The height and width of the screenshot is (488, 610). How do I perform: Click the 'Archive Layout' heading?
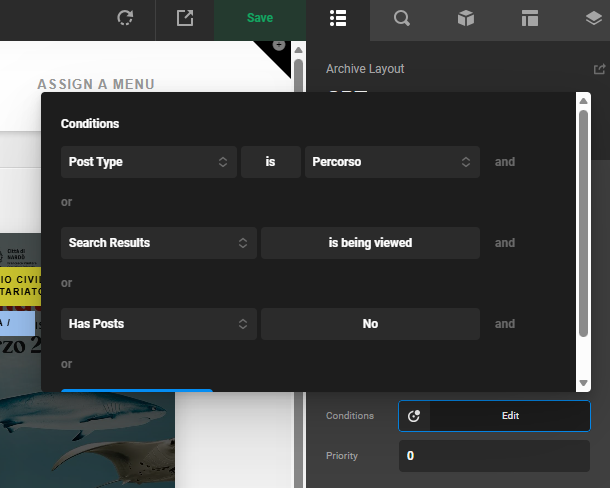pyautogui.click(x=365, y=69)
